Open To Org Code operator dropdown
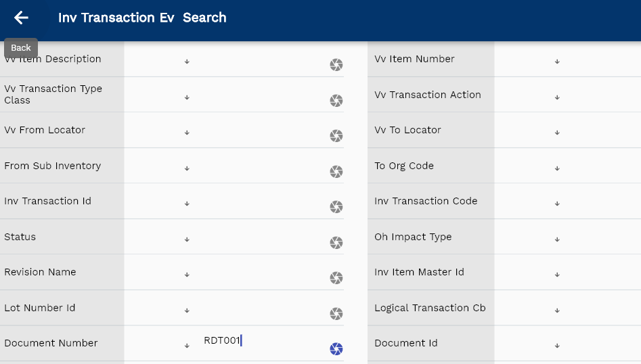This screenshot has height=364, width=641. coord(557,168)
